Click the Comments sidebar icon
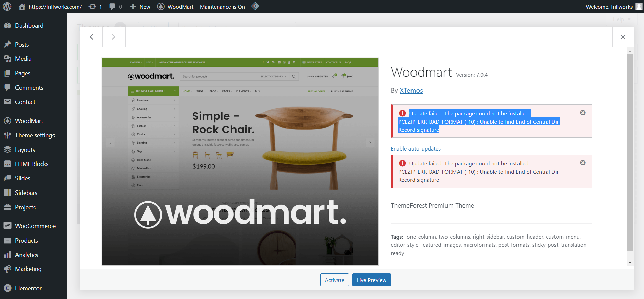644x299 pixels. pos(8,88)
